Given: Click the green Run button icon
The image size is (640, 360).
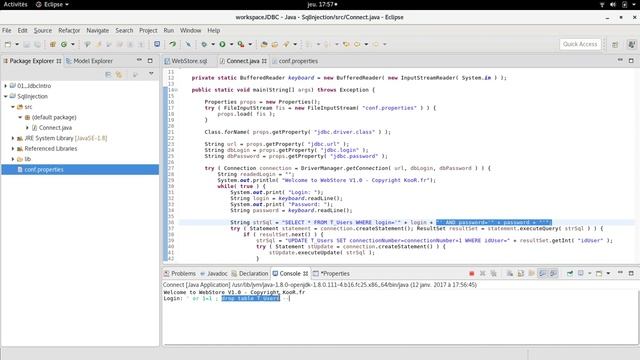Looking at the screenshot, I should click(222, 44).
